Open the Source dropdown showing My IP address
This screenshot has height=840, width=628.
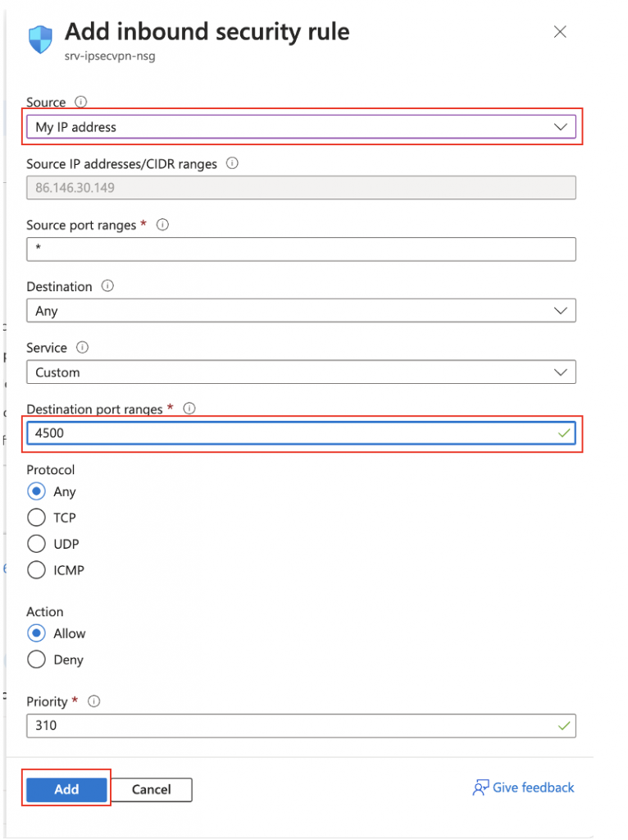click(302, 127)
